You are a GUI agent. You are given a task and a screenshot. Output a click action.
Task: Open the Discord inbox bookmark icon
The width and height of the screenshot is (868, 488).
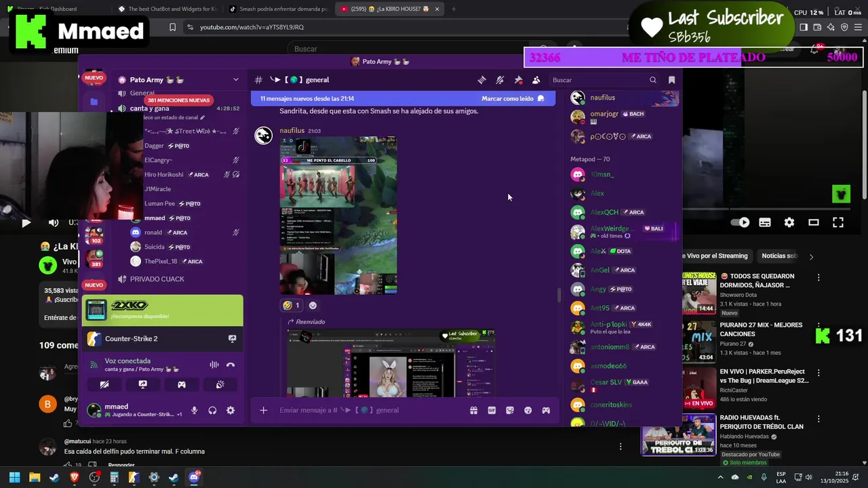point(671,80)
